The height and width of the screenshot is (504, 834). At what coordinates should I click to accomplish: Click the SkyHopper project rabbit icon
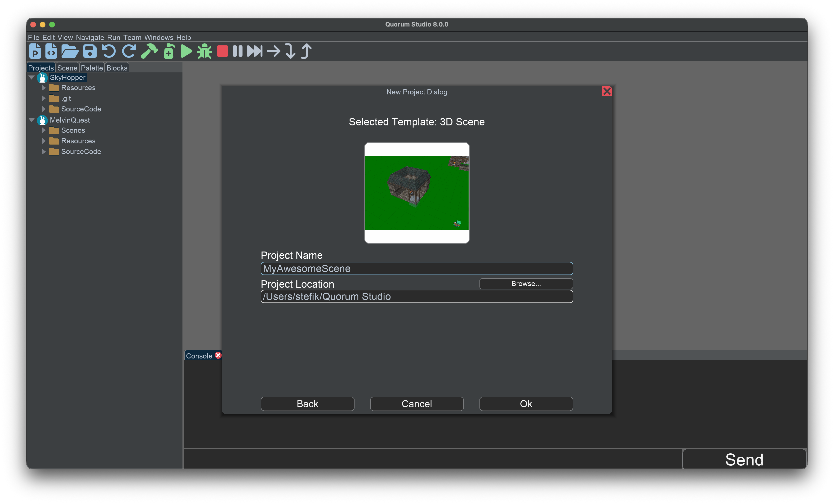[42, 78]
